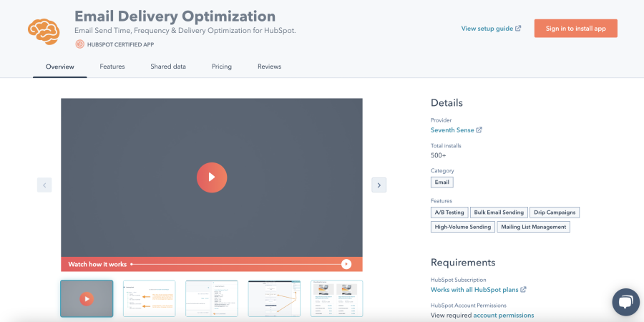Viewport: 644px width, 322px height.
Task: Select the A/B Testing feature tag
Action: click(449, 213)
